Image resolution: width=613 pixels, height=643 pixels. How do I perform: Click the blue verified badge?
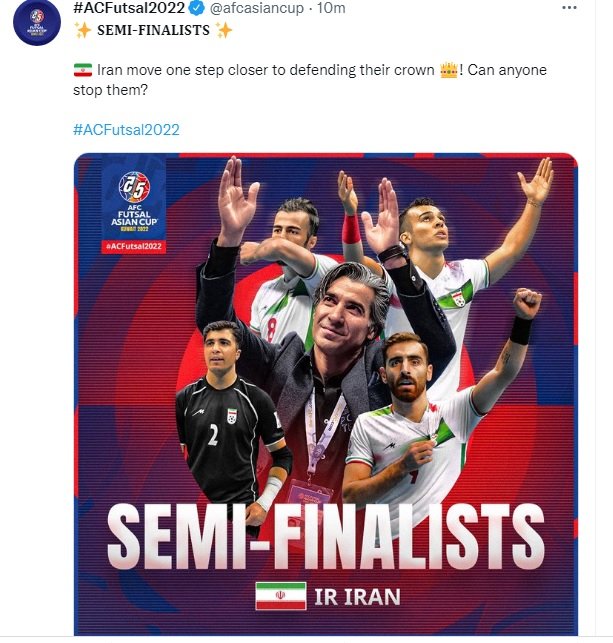point(197,8)
